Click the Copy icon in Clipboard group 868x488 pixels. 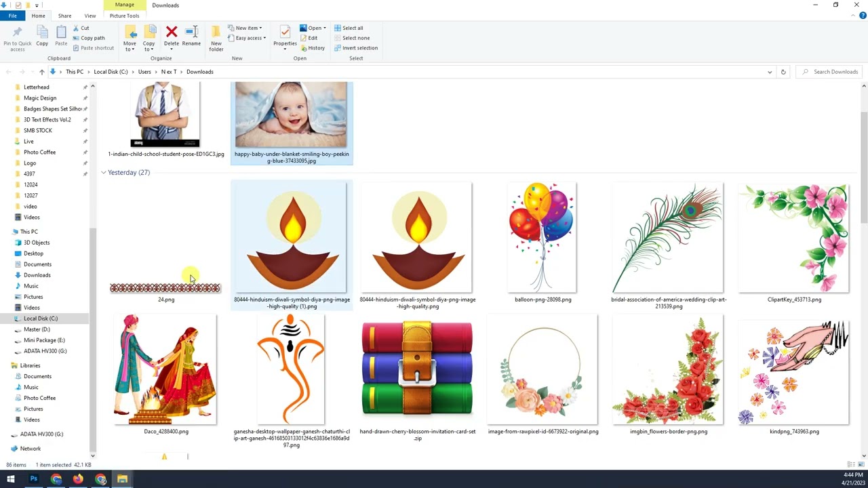(42, 33)
